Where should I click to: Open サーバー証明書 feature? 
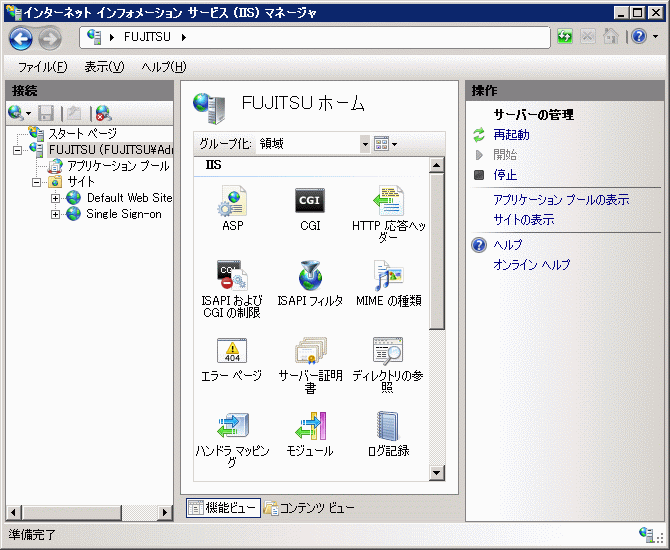[310, 365]
